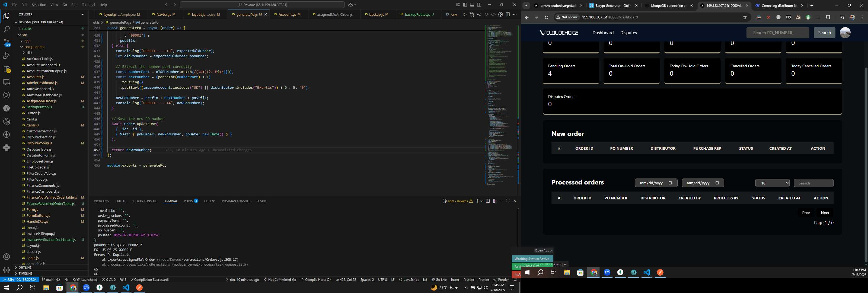The width and height of the screenshot is (868, 293).
Task: Open the Search view in VS Code activity bar
Action: pyautogui.click(x=7, y=29)
